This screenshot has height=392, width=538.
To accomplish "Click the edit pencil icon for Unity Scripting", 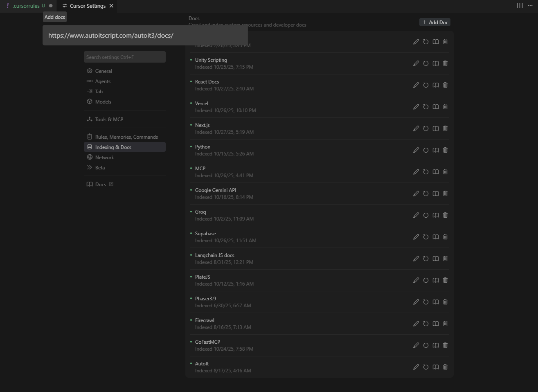I will (x=416, y=63).
